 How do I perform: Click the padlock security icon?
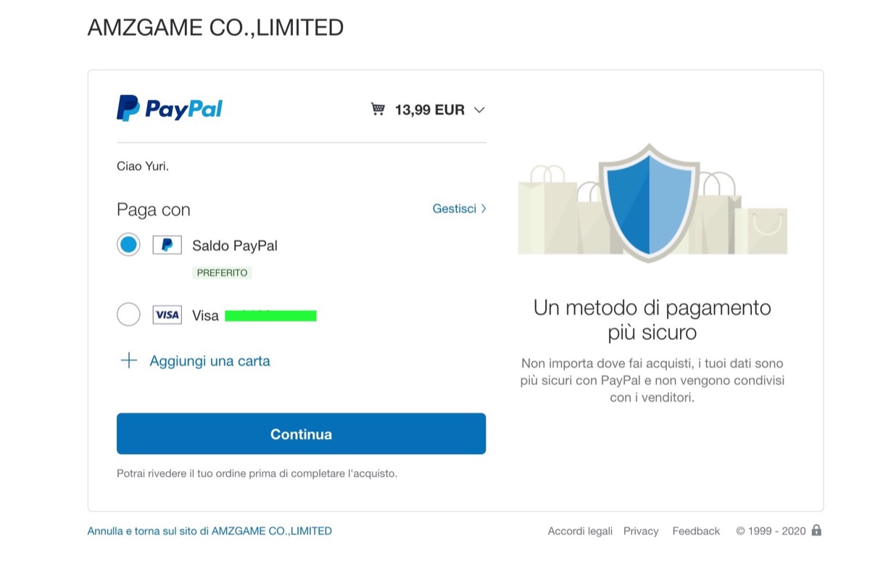816,530
